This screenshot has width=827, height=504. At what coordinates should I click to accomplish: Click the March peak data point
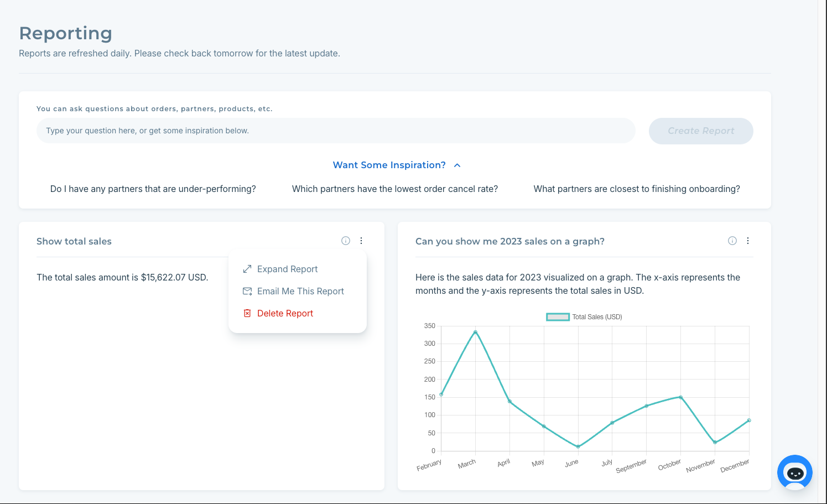click(x=475, y=332)
